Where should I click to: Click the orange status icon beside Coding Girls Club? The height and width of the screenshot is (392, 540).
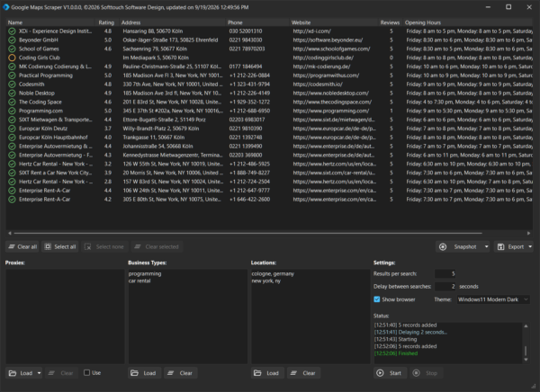click(12, 58)
